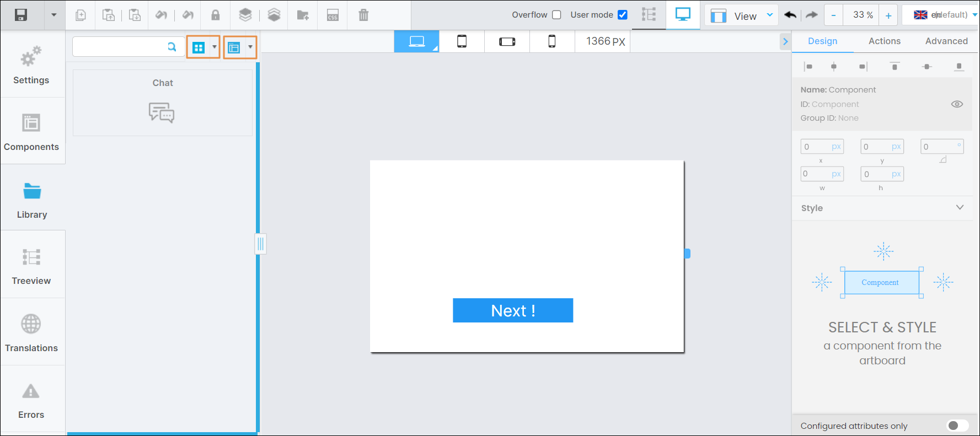Expand the Style section
Image resolution: width=980 pixels, height=436 pixels.
click(x=960, y=208)
